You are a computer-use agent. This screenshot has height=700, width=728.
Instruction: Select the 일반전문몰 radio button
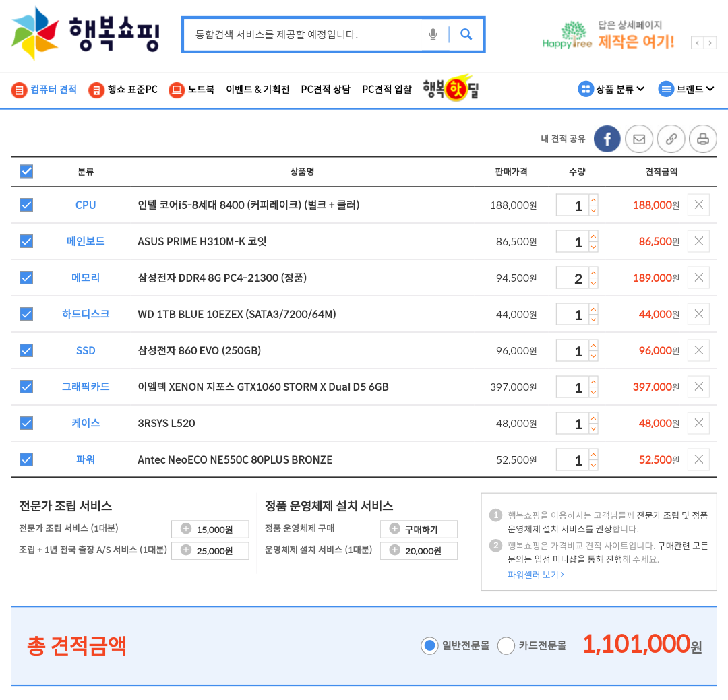point(429,645)
